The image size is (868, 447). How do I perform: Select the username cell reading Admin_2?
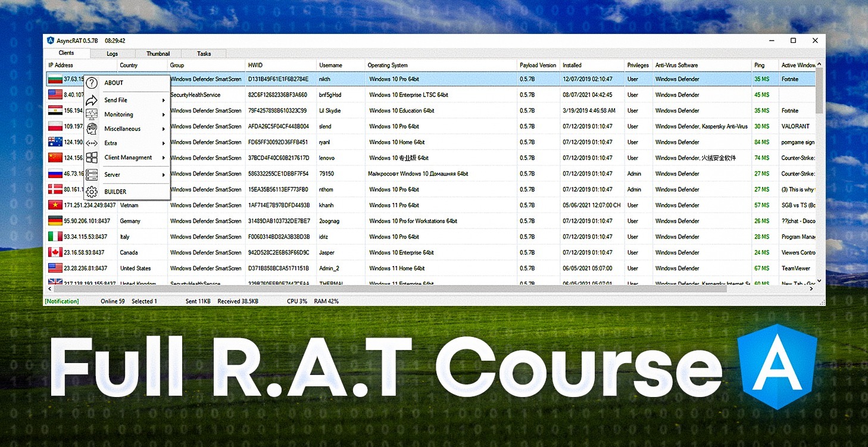pyautogui.click(x=329, y=268)
